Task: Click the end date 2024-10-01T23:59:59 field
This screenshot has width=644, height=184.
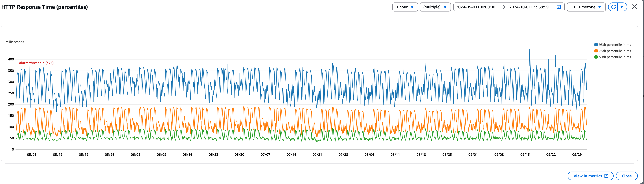Action: click(529, 7)
